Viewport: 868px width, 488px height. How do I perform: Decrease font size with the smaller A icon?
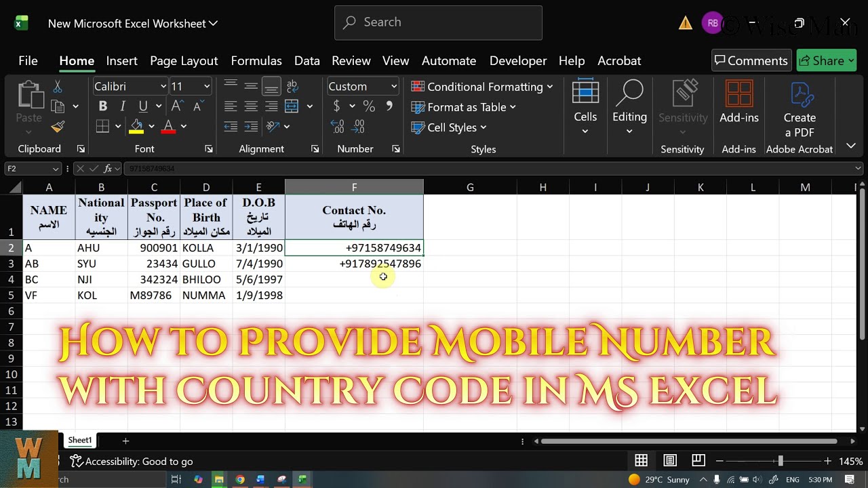pos(198,106)
